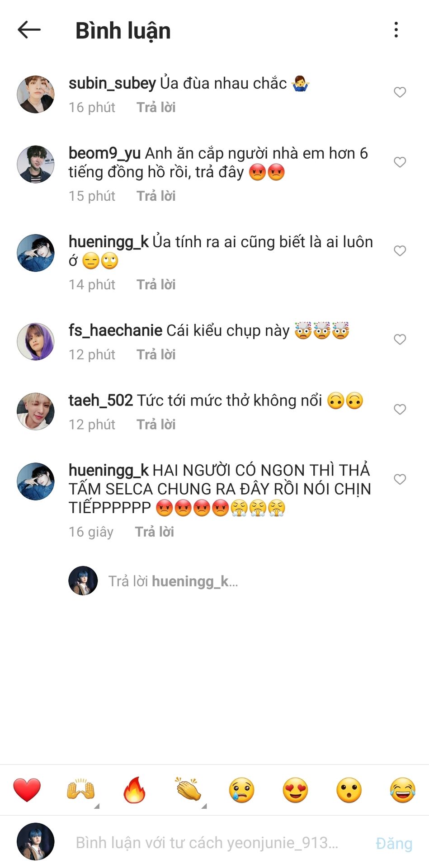Tap the back arrow icon
Image resolution: width=429 pixels, height=868 pixels.
click(29, 30)
